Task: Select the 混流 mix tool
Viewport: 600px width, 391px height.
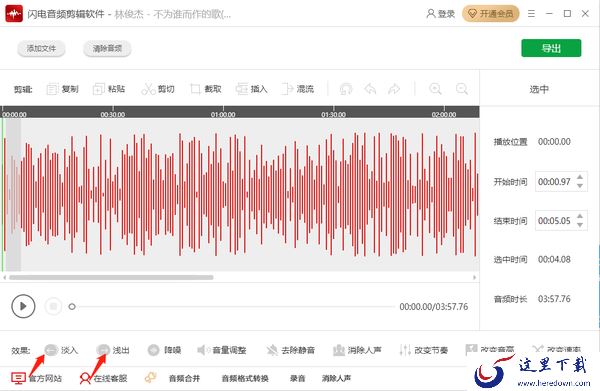Action: click(x=298, y=89)
